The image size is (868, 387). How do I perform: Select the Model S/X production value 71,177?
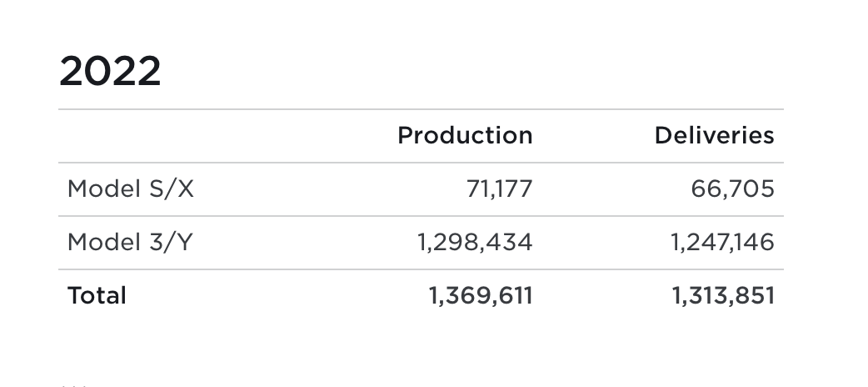coord(499,189)
